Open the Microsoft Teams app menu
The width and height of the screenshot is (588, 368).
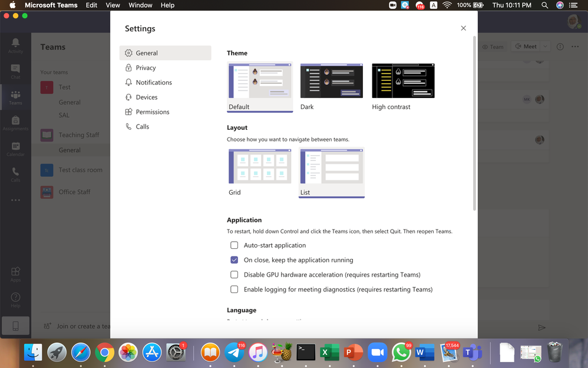[51, 5]
